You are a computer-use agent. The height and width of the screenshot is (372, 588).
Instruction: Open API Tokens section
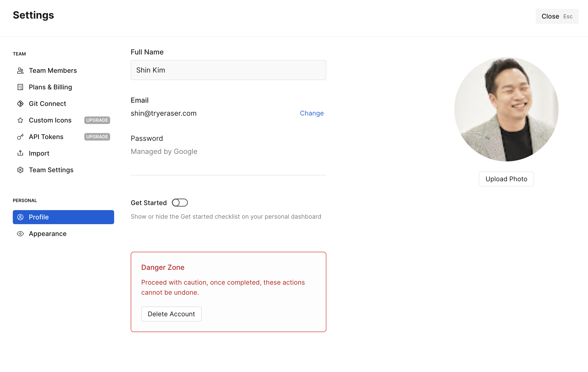click(63, 137)
